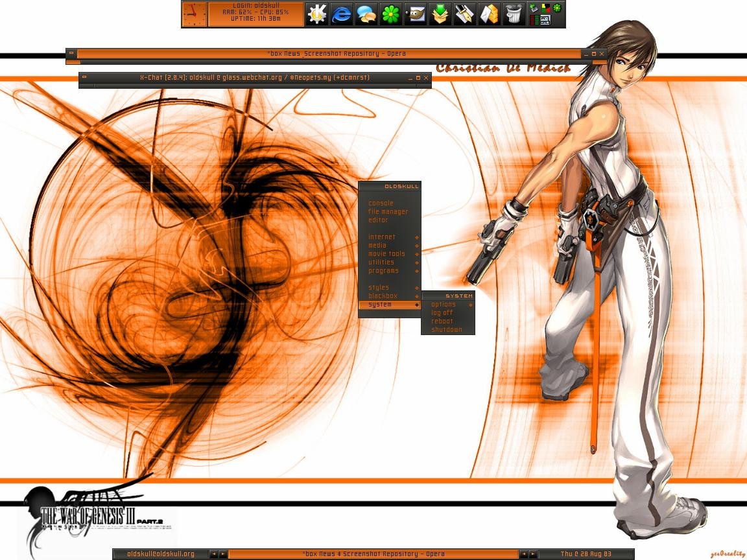Expand options in the System submenu

point(448,304)
